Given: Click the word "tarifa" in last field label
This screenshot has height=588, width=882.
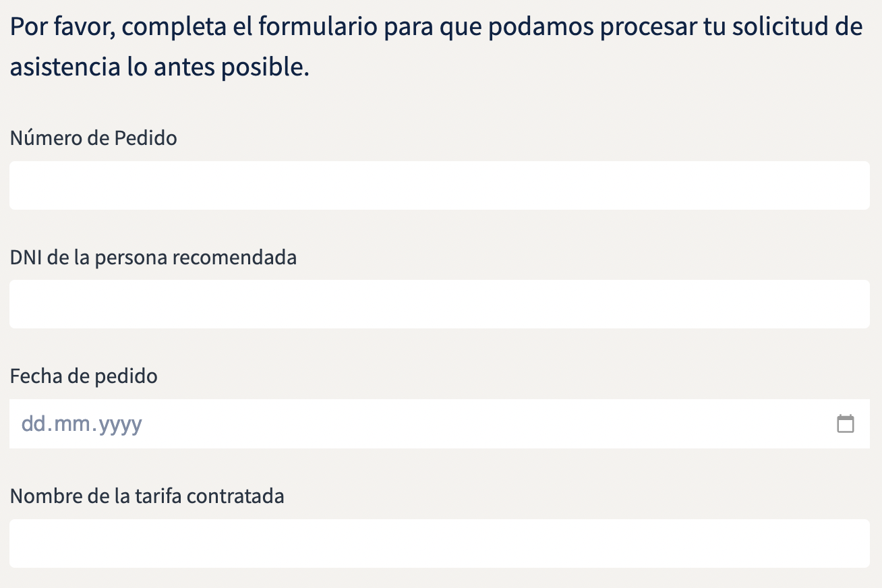Looking at the screenshot, I should point(159,496).
